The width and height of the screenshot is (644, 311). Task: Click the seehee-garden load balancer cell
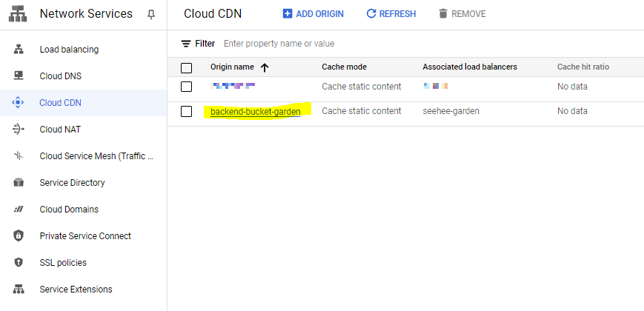(451, 111)
